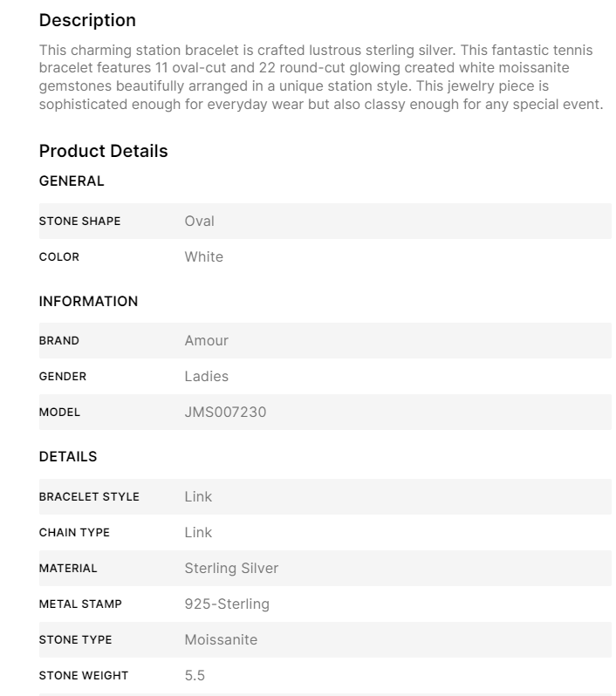
Task: Click the INFORMATION section heading
Action: pos(88,302)
